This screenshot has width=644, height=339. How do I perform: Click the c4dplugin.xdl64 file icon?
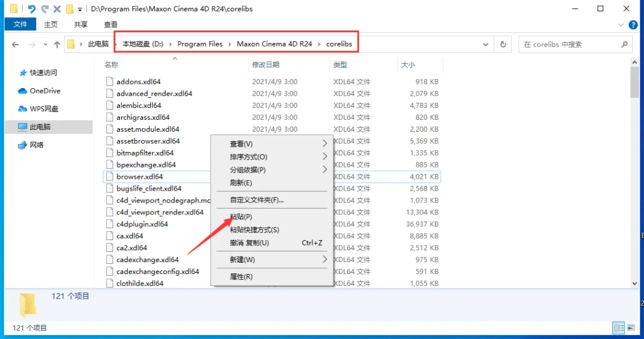(x=109, y=224)
